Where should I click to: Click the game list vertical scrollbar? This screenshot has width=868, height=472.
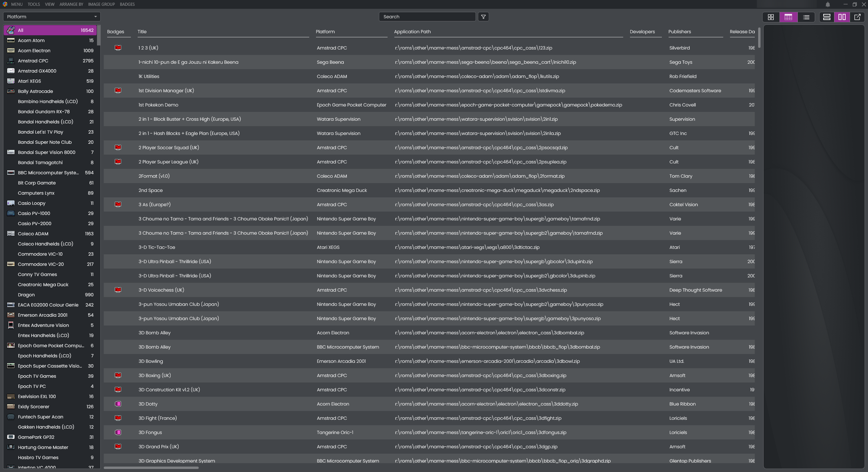[759, 38]
